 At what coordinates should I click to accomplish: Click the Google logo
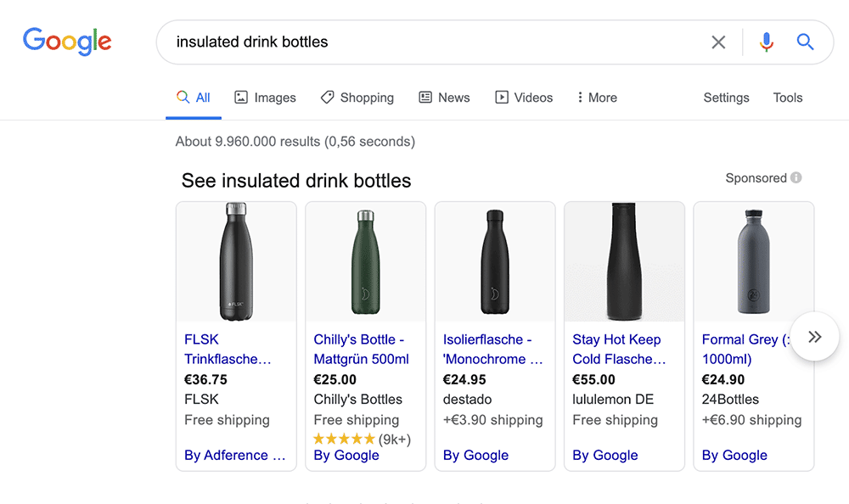coord(67,41)
